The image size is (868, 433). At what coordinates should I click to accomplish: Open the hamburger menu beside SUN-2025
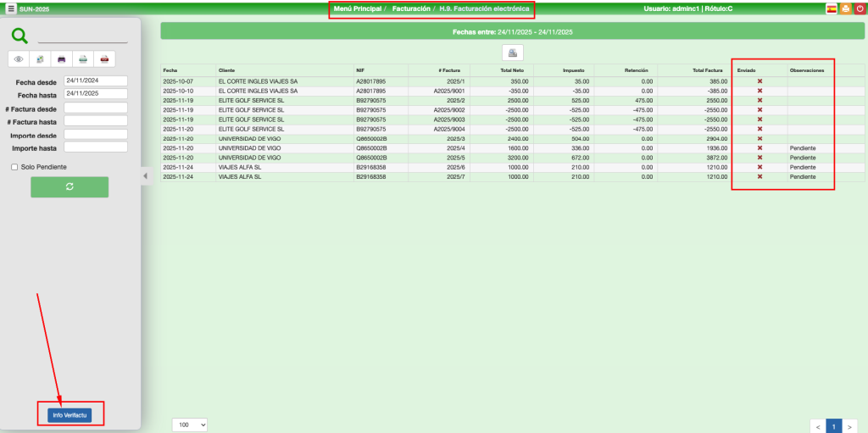click(11, 8)
